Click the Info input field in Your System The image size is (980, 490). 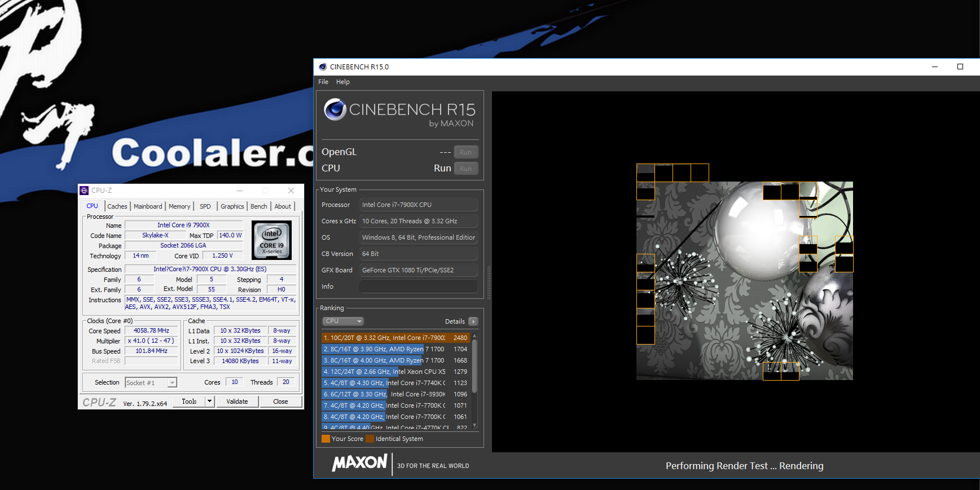click(419, 286)
